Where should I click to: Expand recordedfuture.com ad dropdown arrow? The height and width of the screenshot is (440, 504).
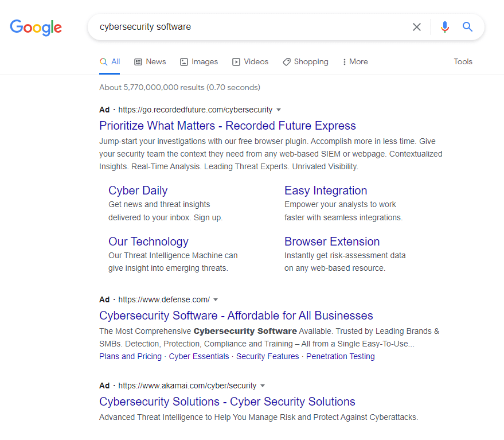[x=279, y=110]
